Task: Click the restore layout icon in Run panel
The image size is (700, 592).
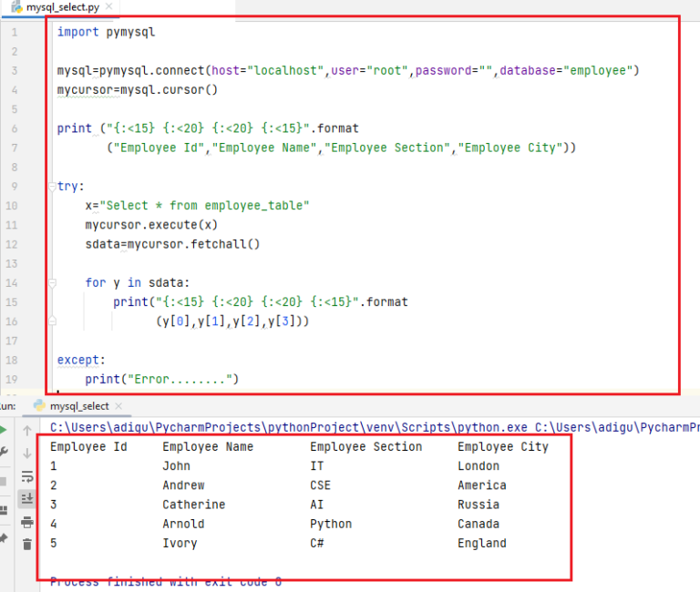Action: (x=3, y=510)
